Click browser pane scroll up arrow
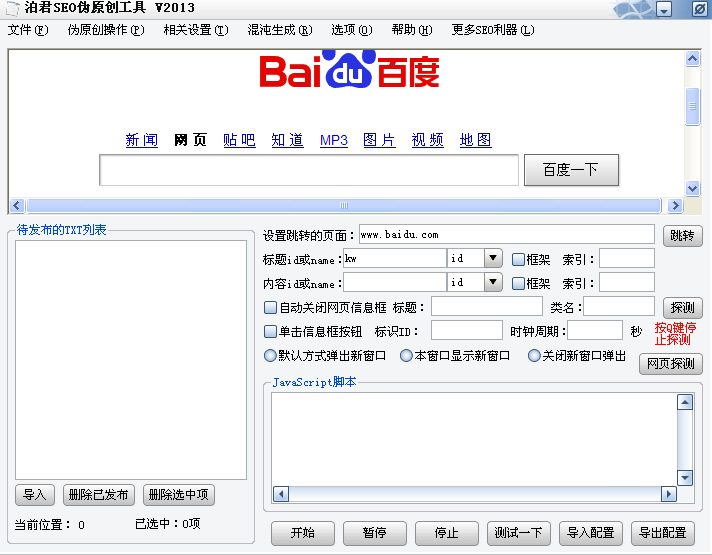This screenshot has width=712, height=555. pos(692,59)
